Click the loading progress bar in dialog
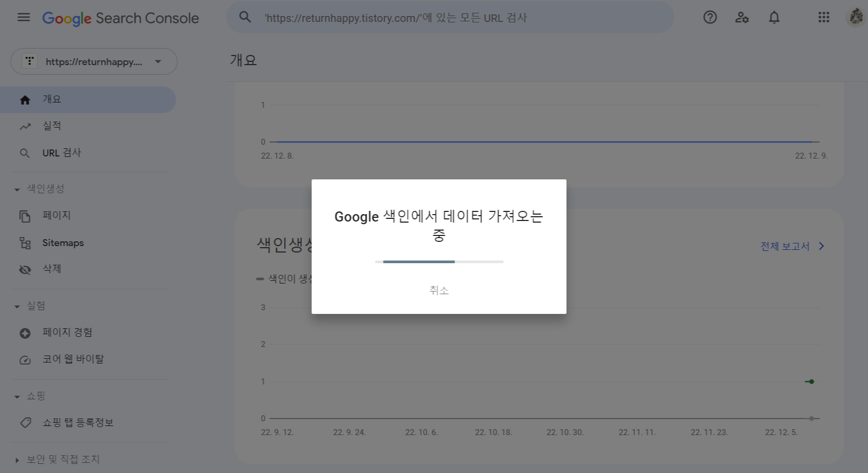This screenshot has height=473, width=868. tap(439, 262)
